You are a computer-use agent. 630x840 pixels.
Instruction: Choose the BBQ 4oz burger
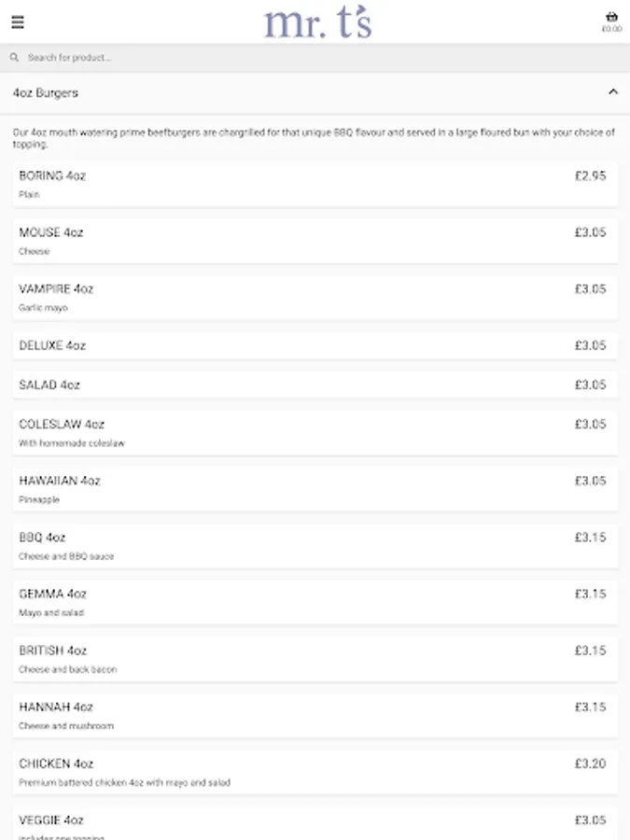[315, 546]
